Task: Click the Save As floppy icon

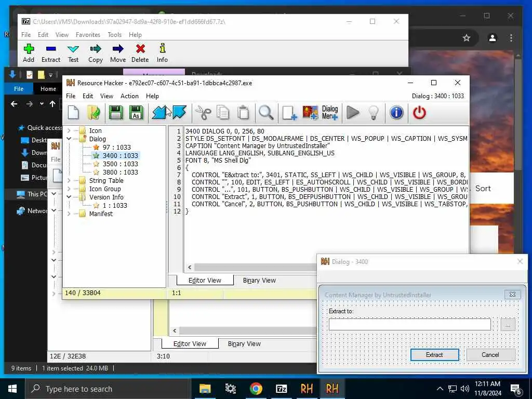Action: 136,113
